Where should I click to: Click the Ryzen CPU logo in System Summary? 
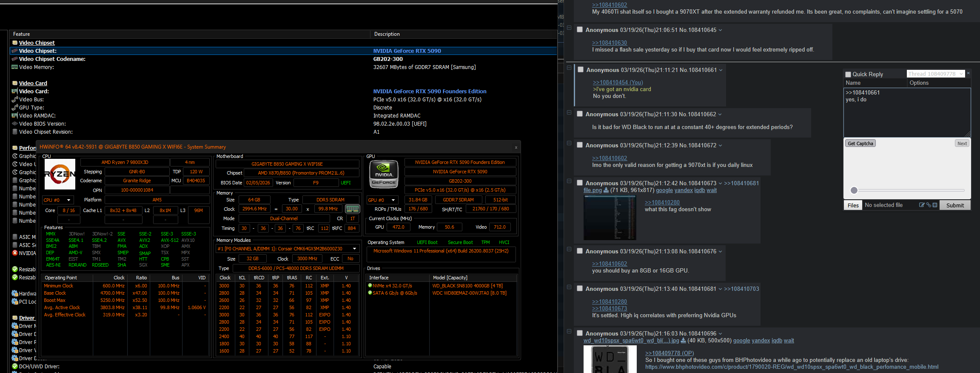[x=60, y=174]
